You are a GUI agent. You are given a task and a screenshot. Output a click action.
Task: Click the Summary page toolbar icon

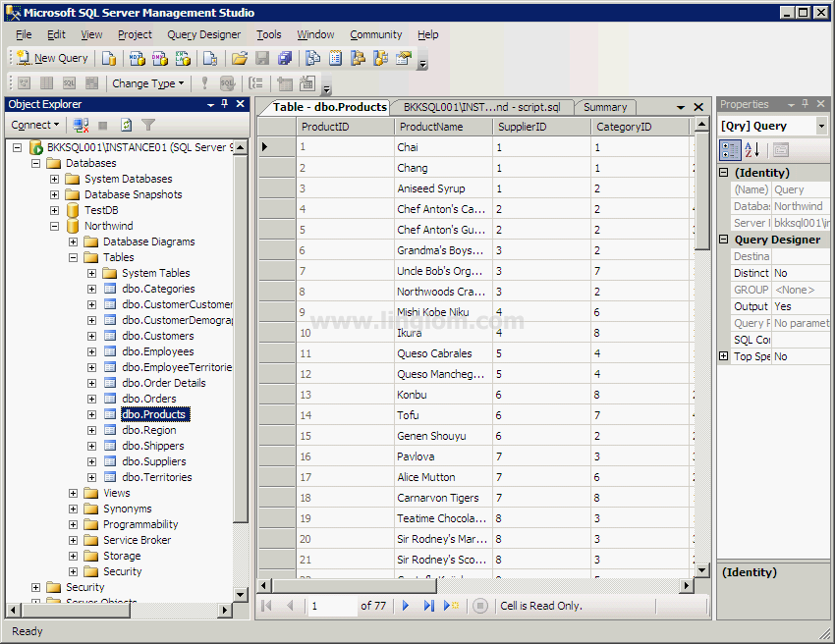pos(336,58)
